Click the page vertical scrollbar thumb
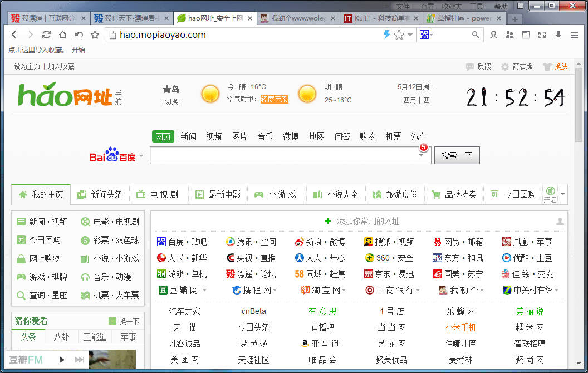The height and width of the screenshot is (373, 588). pyautogui.click(x=579, y=105)
